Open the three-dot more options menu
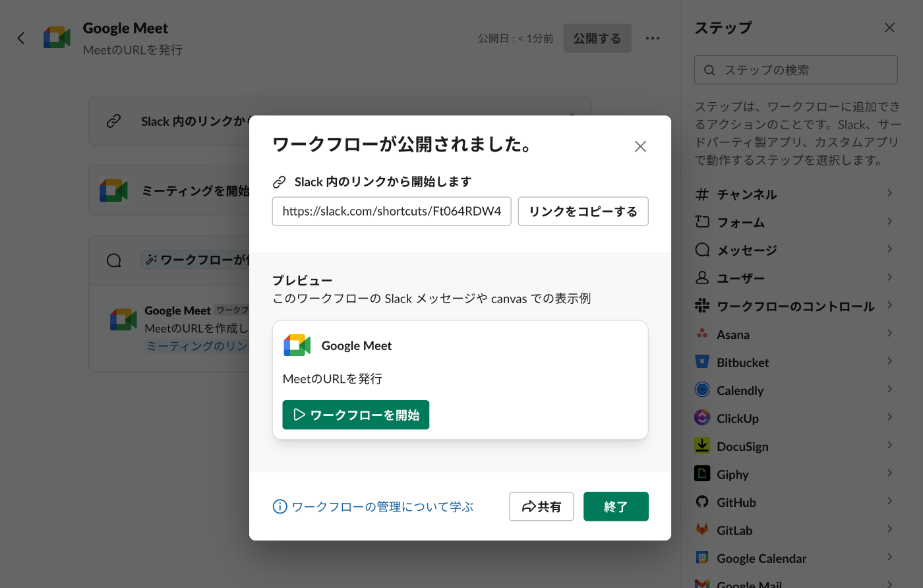Image resolution: width=923 pixels, height=588 pixels. tap(653, 38)
